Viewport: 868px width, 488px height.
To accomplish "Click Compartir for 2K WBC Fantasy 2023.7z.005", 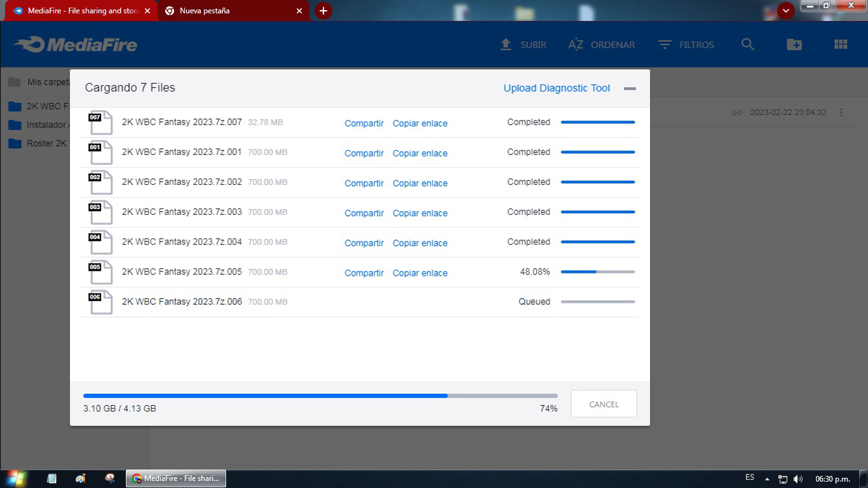I will coord(364,273).
